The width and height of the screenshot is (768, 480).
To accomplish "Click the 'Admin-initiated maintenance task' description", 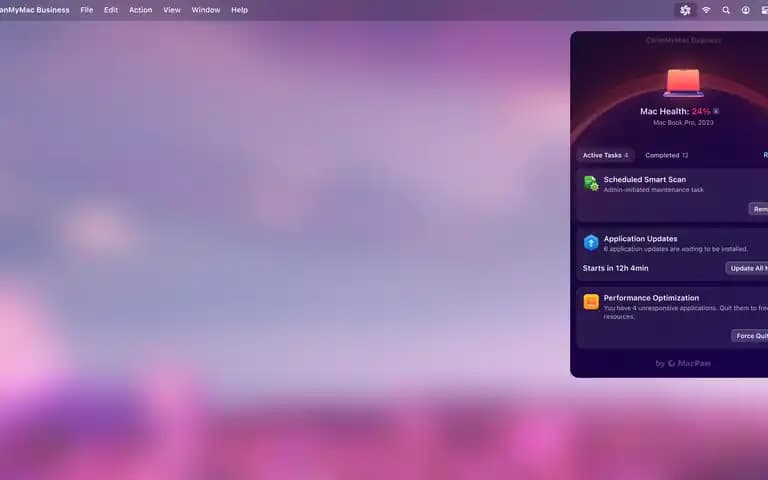I will tap(653, 190).
